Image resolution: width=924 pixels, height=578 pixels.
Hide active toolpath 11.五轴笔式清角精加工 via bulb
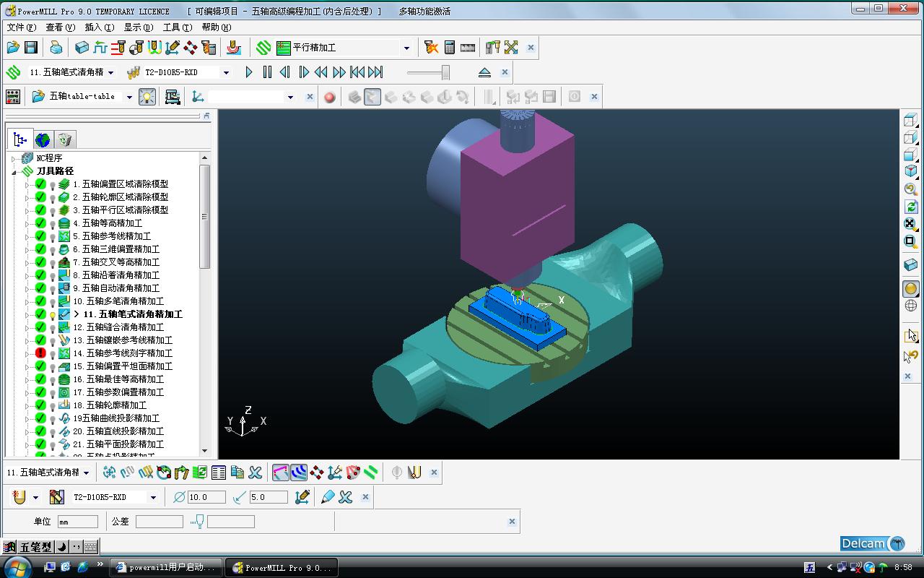53,314
